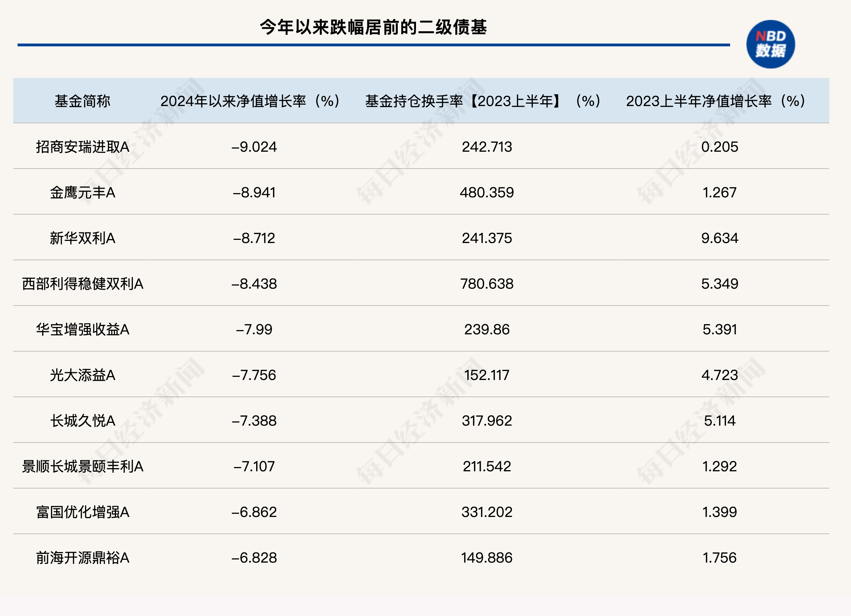Click turnover rate 149.886
Viewport: 851px width, 616px height.
(x=487, y=558)
